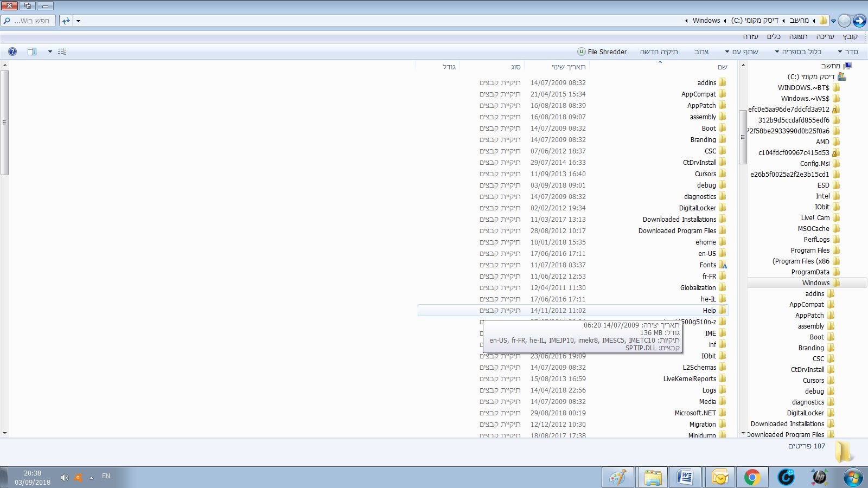Open the Organize (סדר) dropdown
This screenshot has width=868, height=488.
[848, 52]
